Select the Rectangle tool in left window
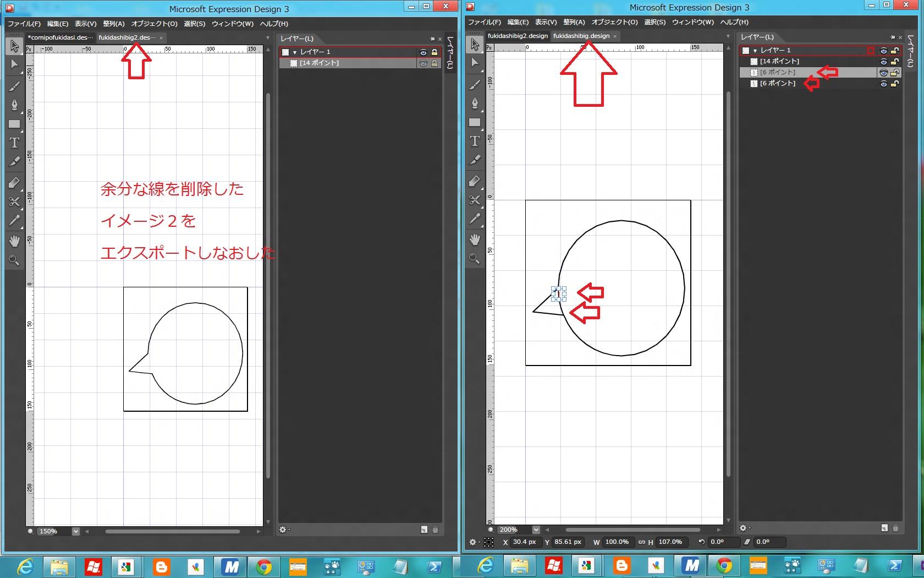924x578 pixels. click(14, 124)
